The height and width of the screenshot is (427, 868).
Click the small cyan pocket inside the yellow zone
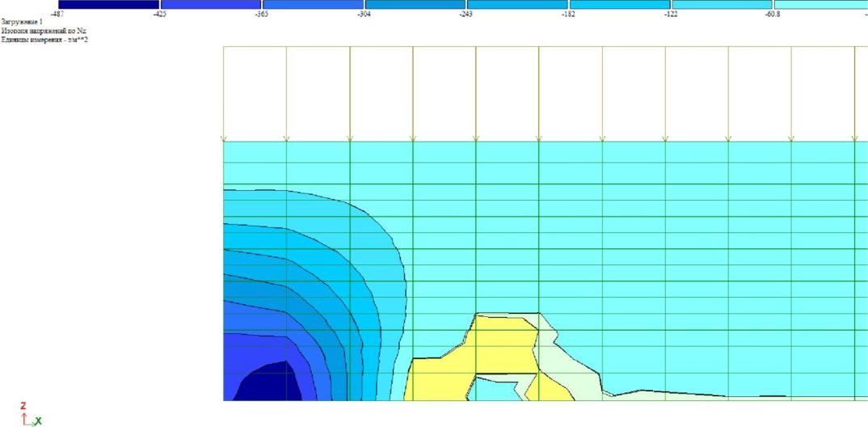point(496,389)
